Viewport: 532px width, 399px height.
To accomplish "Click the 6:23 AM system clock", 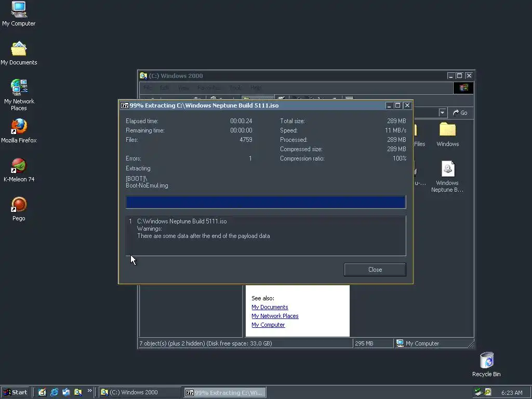I will pos(512,393).
